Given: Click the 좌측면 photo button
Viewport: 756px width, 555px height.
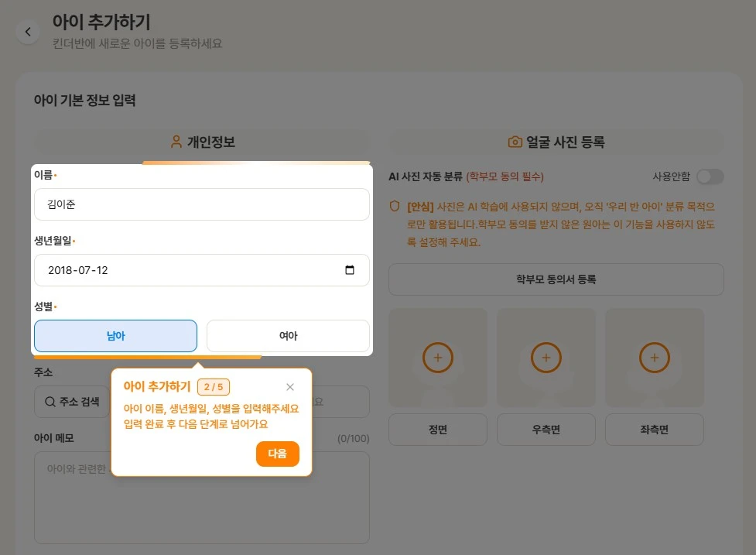Looking at the screenshot, I should click(x=655, y=429).
